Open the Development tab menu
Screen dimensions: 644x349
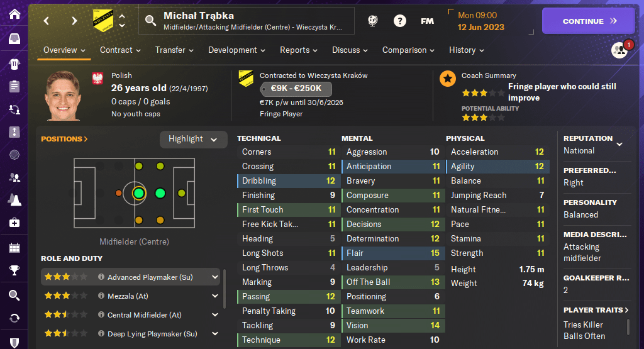click(x=236, y=50)
